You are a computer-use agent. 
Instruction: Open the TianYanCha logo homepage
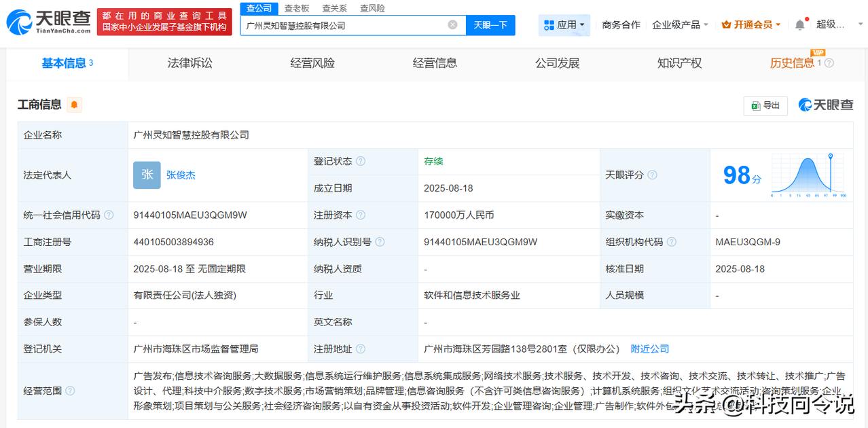click(48, 22)
